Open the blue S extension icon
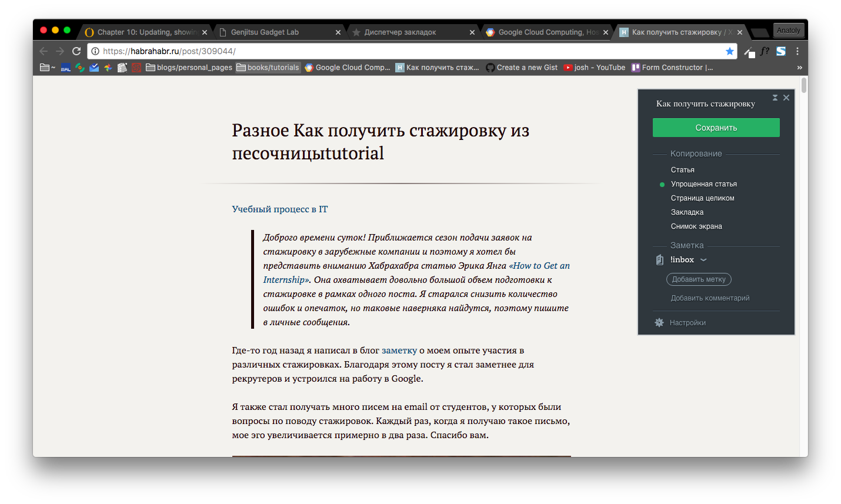 click(x=781, y=51)
